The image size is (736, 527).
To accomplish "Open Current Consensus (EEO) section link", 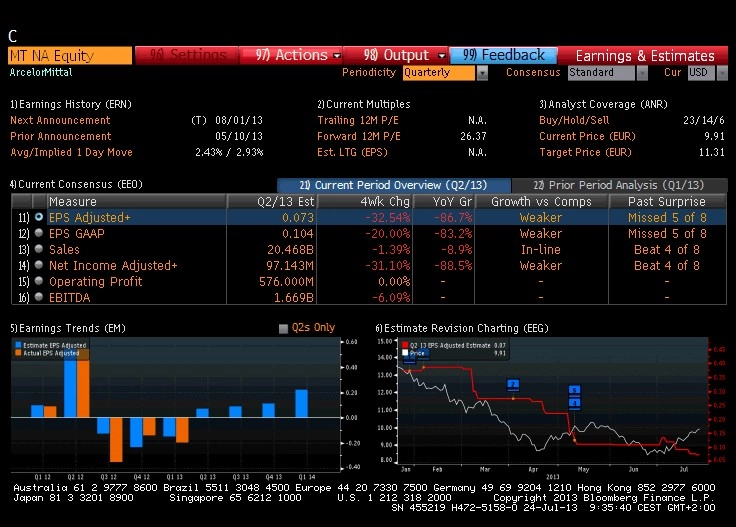I will [77, 184].
